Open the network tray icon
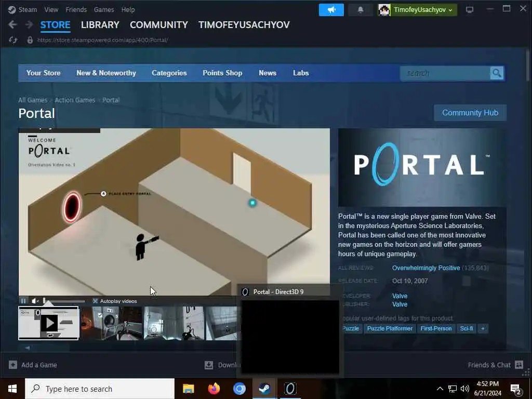This screenshot has height=399, width=532. point(453,389)
